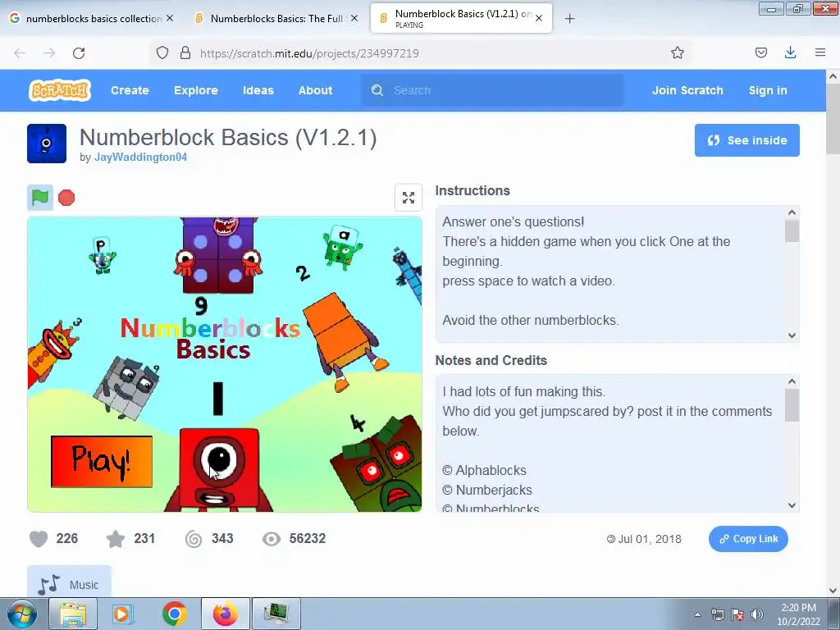840x630 pixels.
Task: Open the Explore menu item
Action: 195,90
